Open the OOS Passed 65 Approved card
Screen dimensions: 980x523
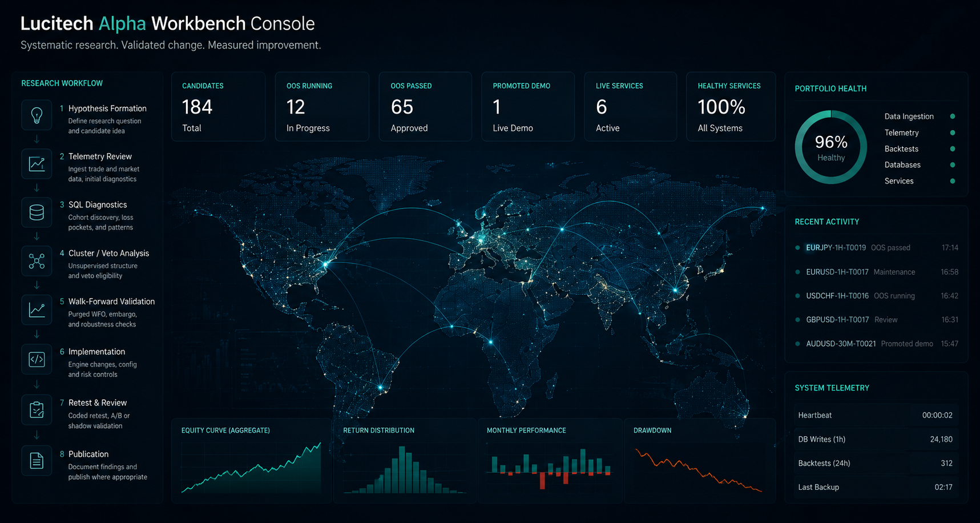click(425, 107)
